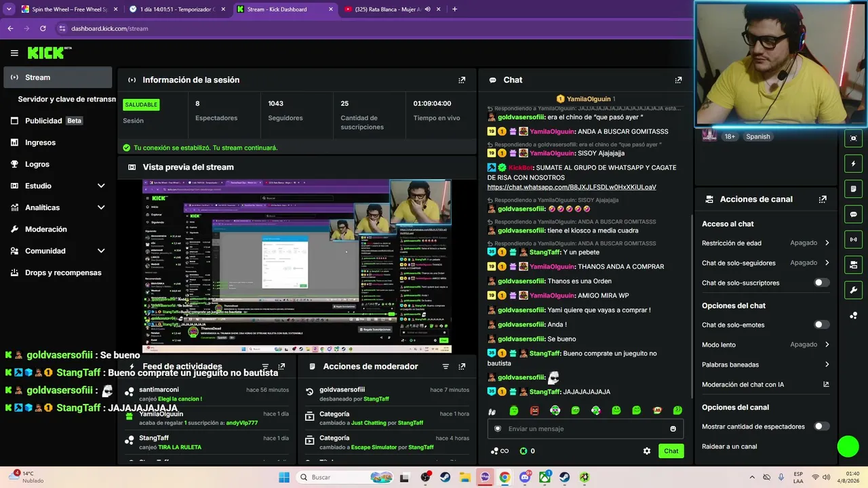Click the Windows taskbar Buscar box
The image size is (868, 488).
[343, 477]
